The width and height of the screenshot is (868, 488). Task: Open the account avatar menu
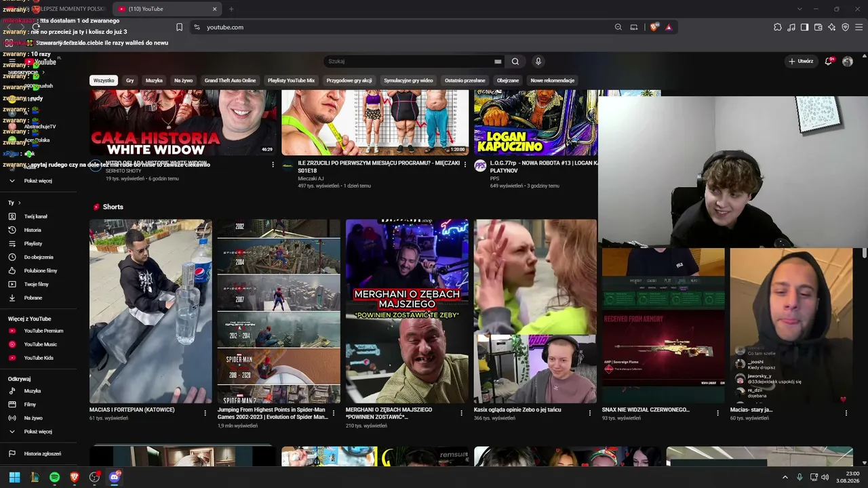pos(848,61)
